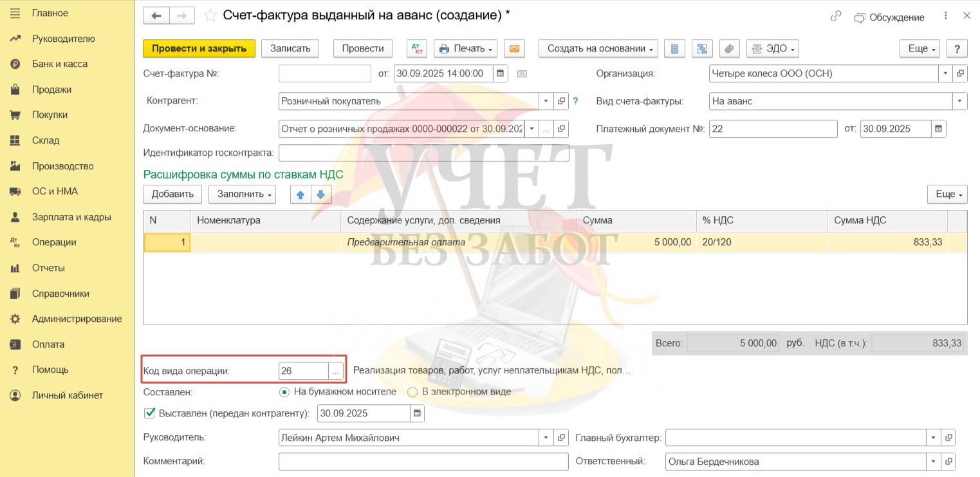Select the 20/120 НДС rate cell

pyautogui.click(x=763, y=243)
